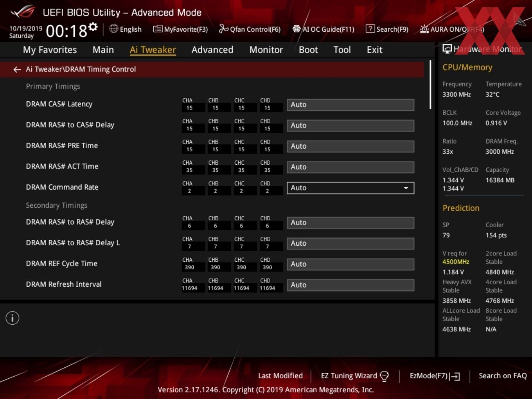Open My Favorites tab
Image resolution: width=532 pixels, height=399 pixels.
(x=50, y=50)
